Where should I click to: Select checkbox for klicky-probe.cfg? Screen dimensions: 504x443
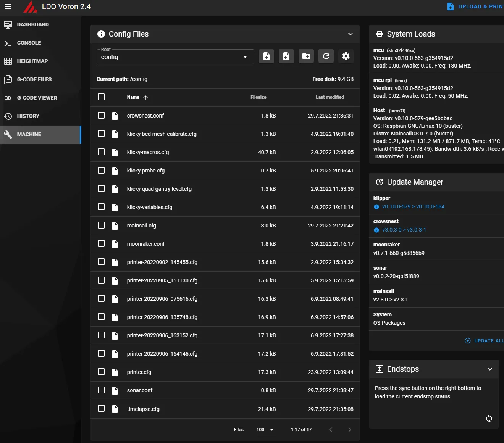click(101, 170)
